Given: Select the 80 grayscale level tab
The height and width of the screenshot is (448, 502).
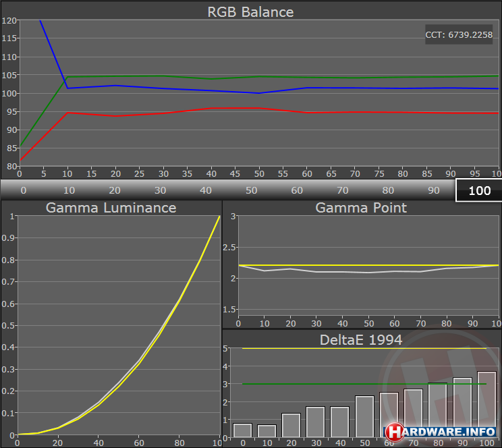Looking at the screenshot, I should pyautogui.click(x=388, y=190).
